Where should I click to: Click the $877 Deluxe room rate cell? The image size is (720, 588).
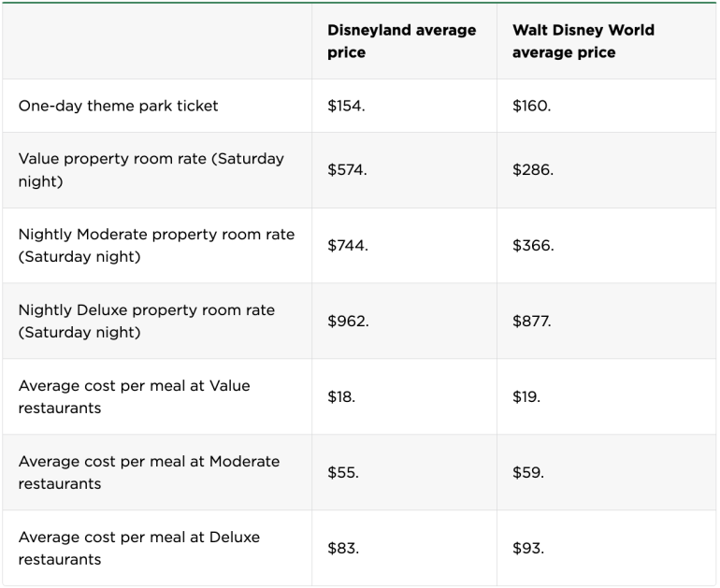531,322
